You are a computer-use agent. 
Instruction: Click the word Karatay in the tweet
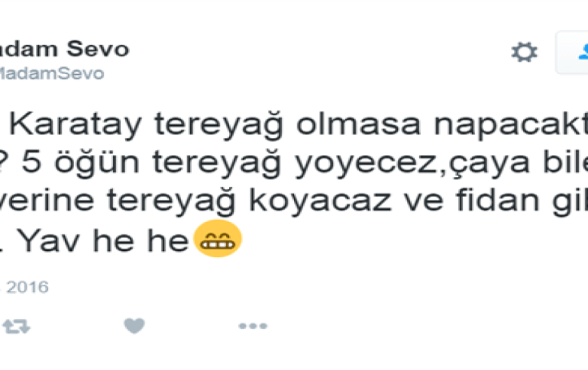pyautogui.click(x=76, y=124)
